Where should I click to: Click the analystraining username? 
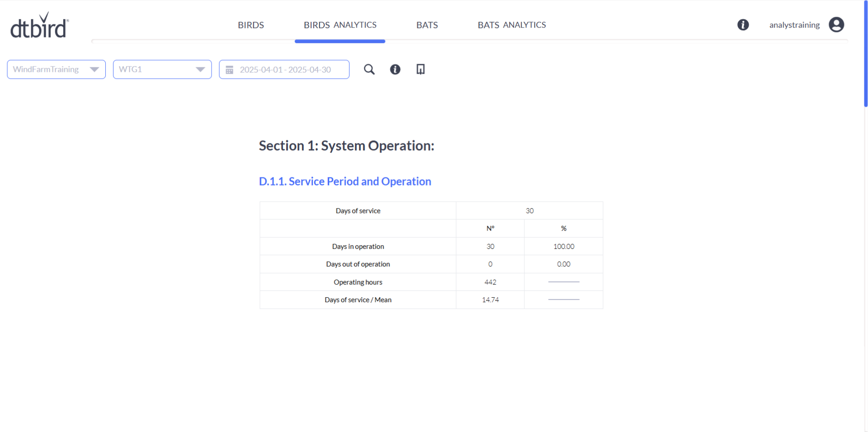(x=794, y=25)
